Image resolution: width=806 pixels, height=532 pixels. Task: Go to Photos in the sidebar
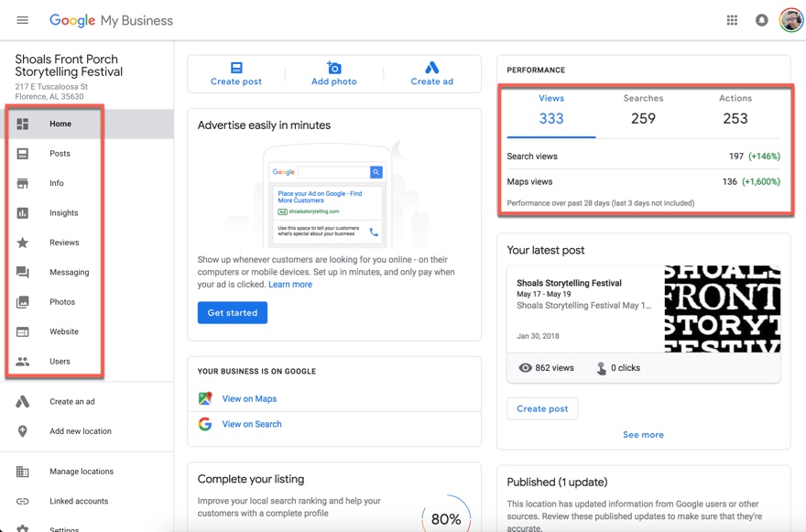point(62,302)
